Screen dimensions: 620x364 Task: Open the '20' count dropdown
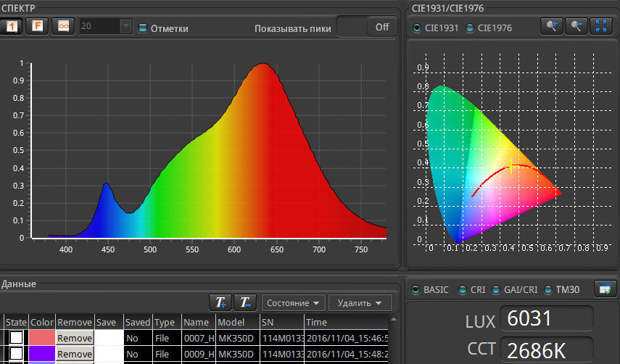click(x=125, y=27)
